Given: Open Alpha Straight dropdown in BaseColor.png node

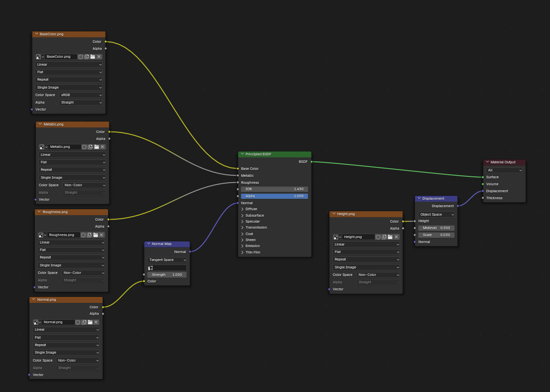Looking at the screenshot, I should 81,103.
